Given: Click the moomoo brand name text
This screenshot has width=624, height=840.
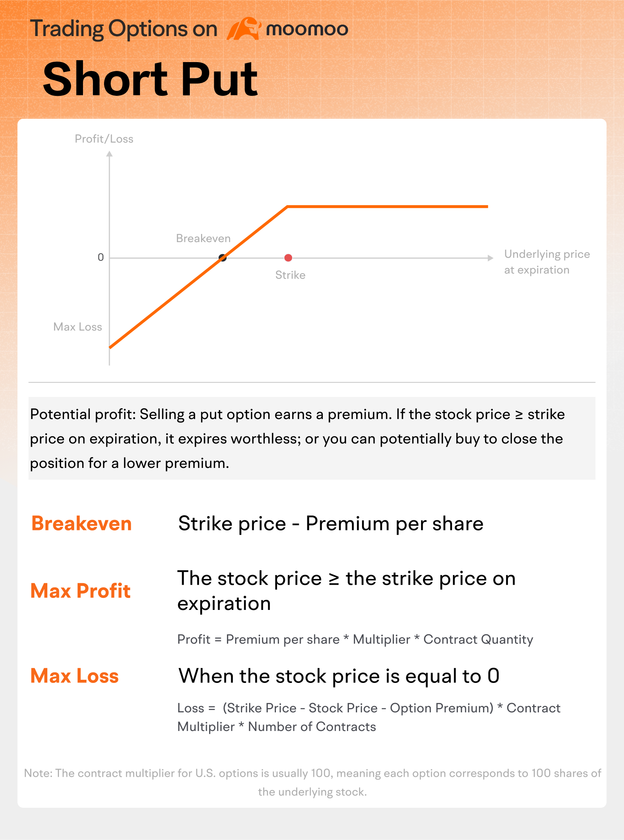Looking at the screenshot, I should 307,29.
